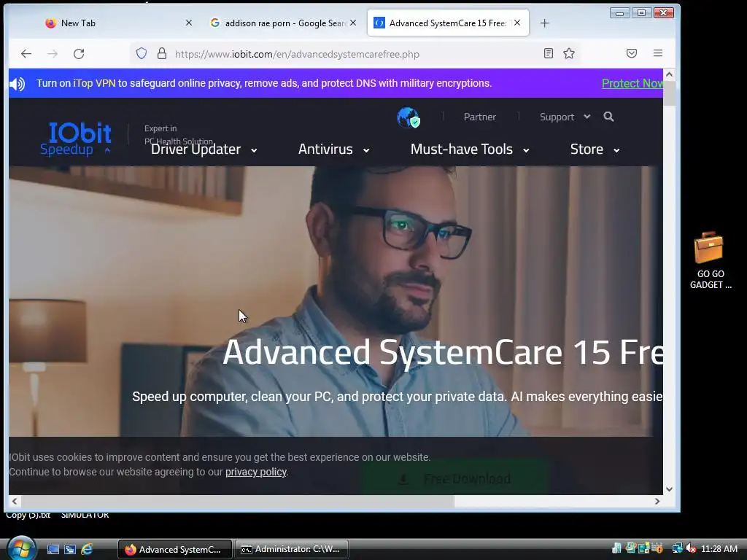The width and height of the screenshot is (747, 560).
Task: Click Show Desktop in quick launch
Action: [x=53, y=550]
